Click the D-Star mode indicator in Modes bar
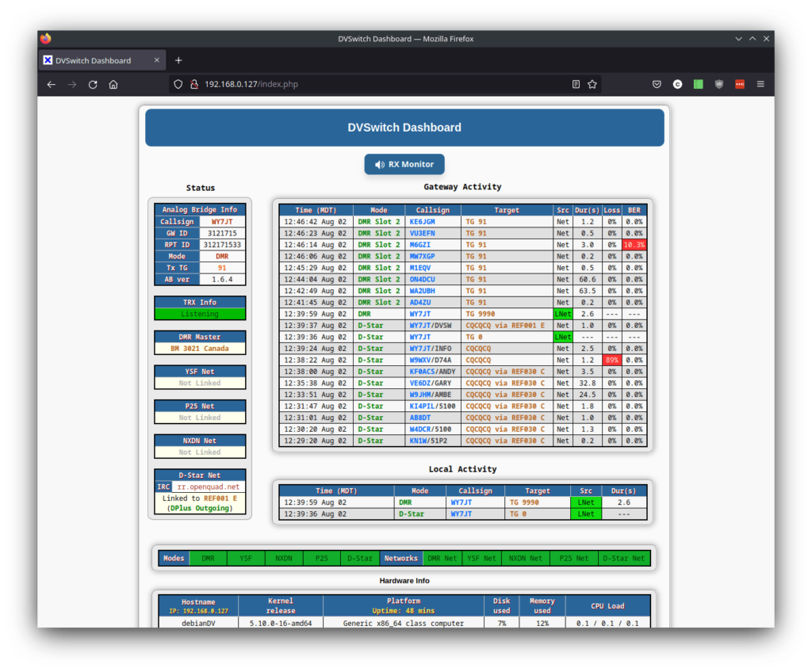Screen dimensions: 812x672 pyautogui.click(x=360, y=558)
